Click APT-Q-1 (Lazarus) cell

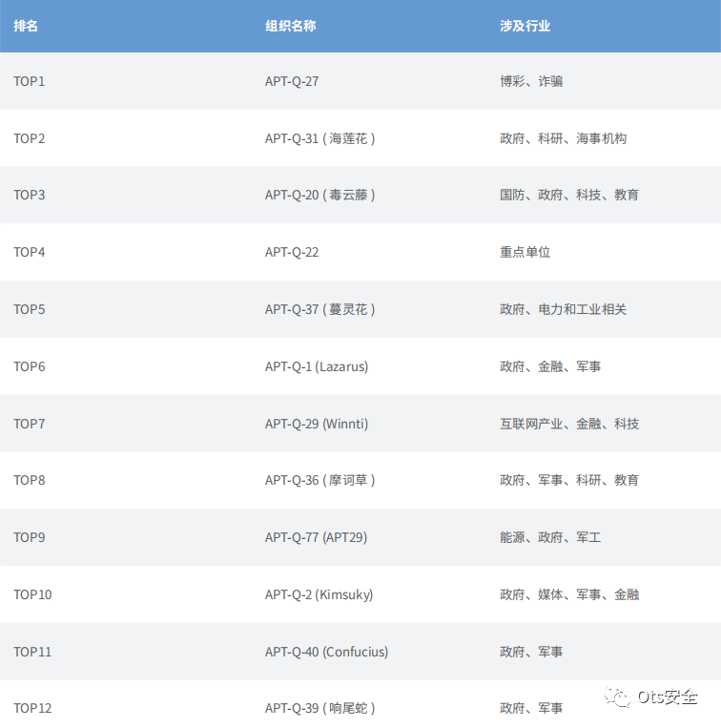coord(317,366)
